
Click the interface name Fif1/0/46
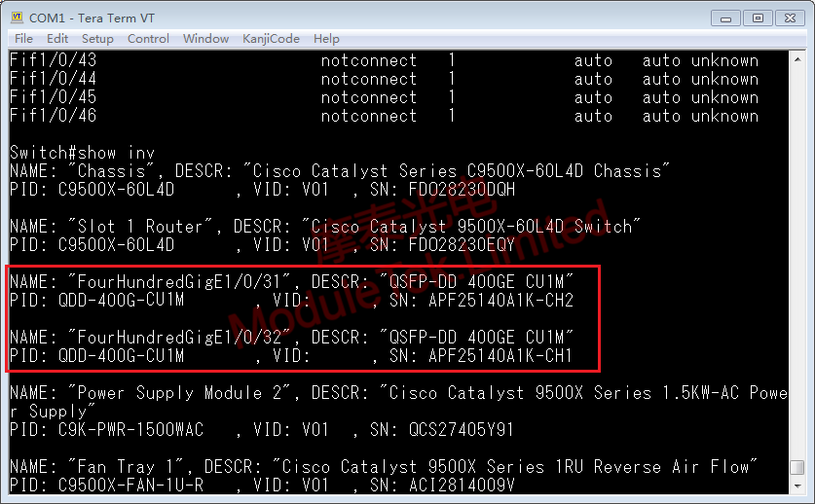click(x=53, y=116)
